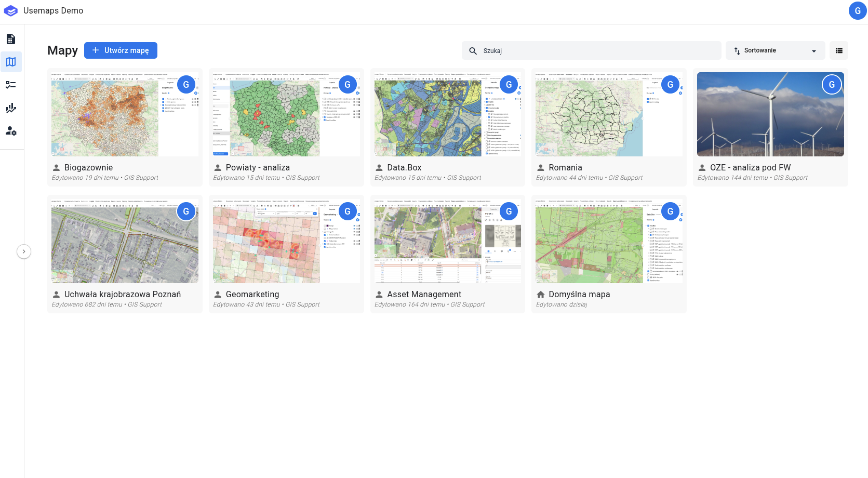Open the documents icon in the sidebar
This screenshot has height=478, width=868.
pos(11,39)
